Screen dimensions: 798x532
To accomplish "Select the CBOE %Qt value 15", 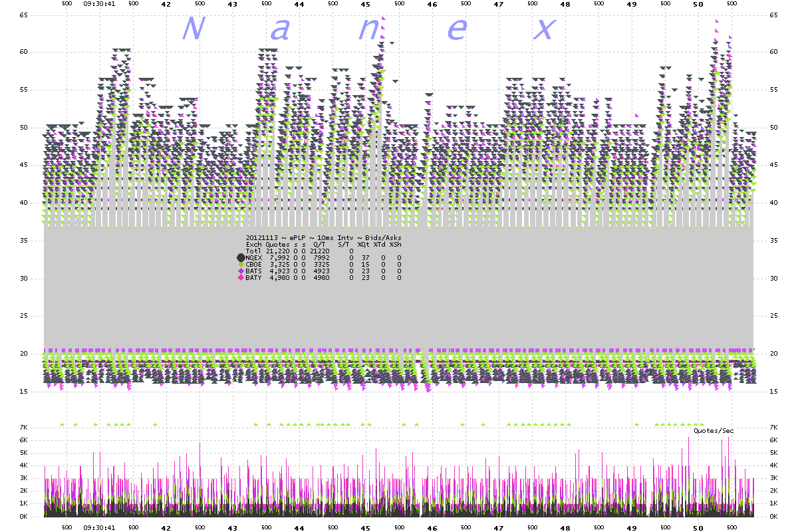I will (x=365, y=264).
